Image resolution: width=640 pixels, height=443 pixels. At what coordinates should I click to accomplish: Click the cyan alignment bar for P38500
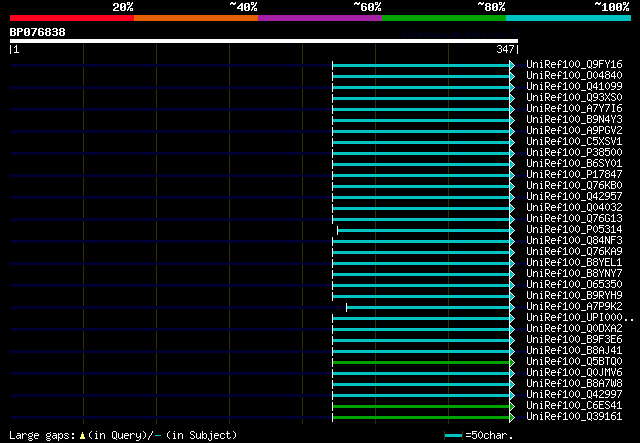(421, 154)
